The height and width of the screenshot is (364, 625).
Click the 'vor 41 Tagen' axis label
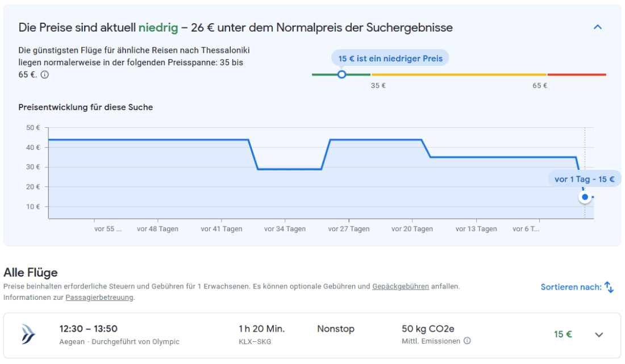[221, 229]
